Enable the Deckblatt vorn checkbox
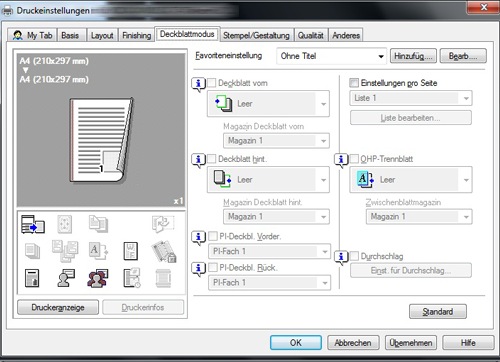This screenshot has height=362, width=500. (211, 83)
